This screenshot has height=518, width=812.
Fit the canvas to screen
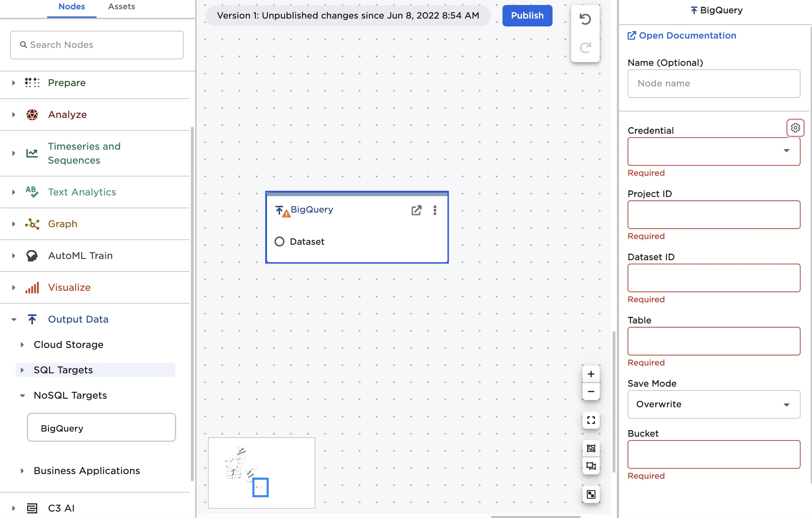click(591, 420)
